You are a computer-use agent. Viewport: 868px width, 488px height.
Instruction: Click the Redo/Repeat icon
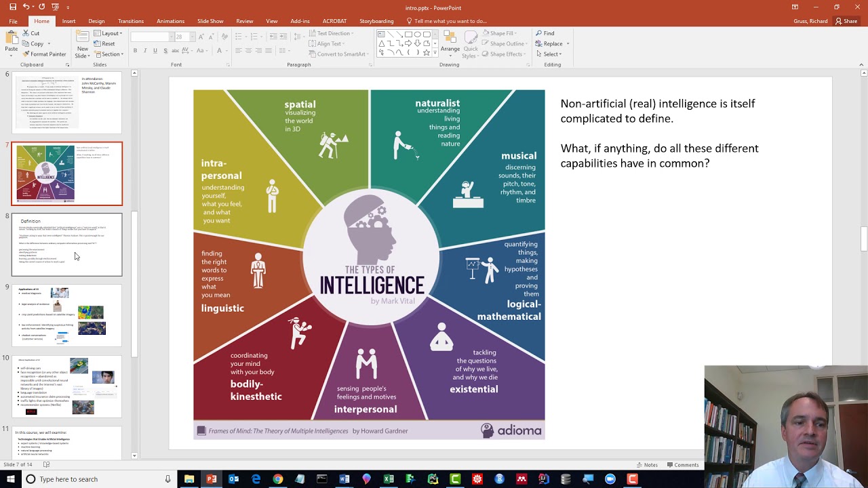(x=42, y=7)
